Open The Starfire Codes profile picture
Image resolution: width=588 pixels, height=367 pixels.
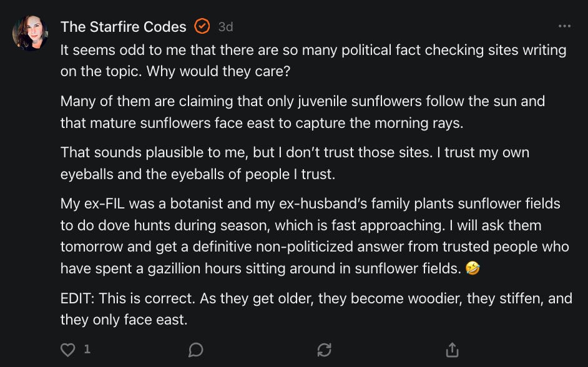[x=30, y=33]
